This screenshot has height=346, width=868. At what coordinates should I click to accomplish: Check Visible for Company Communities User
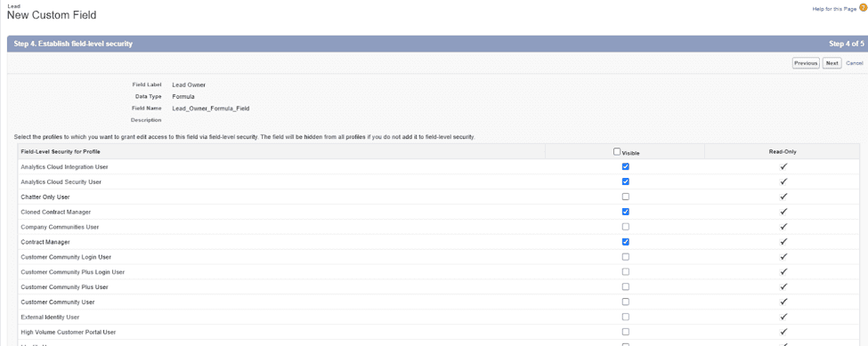[626, 227]
